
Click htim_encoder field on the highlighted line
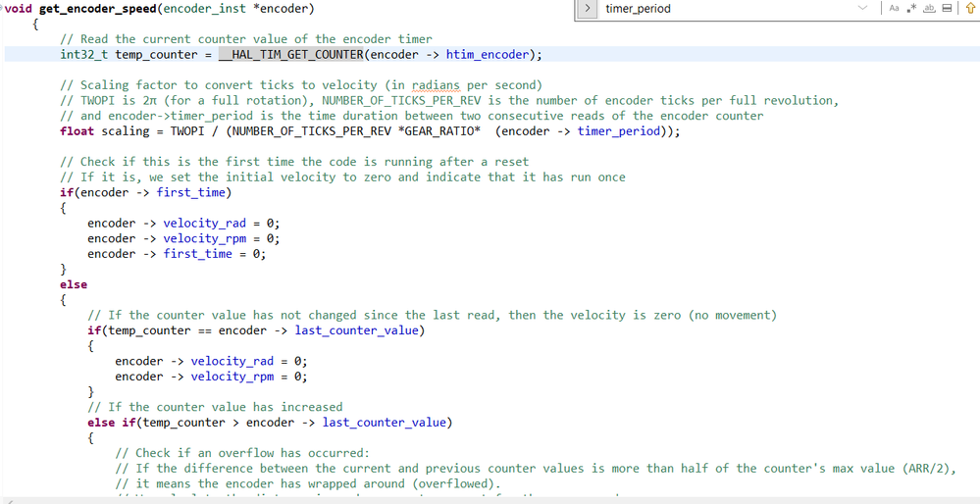click(488, 54)
